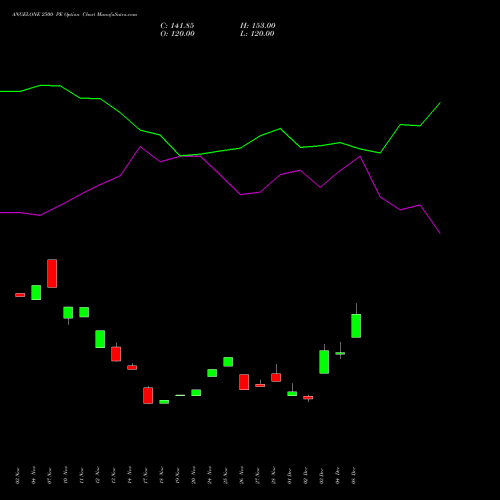The height and width of the screenshot is (500, 500).
Task: Click the green candle above 01 Dec
Action: [x=292, y=393]
